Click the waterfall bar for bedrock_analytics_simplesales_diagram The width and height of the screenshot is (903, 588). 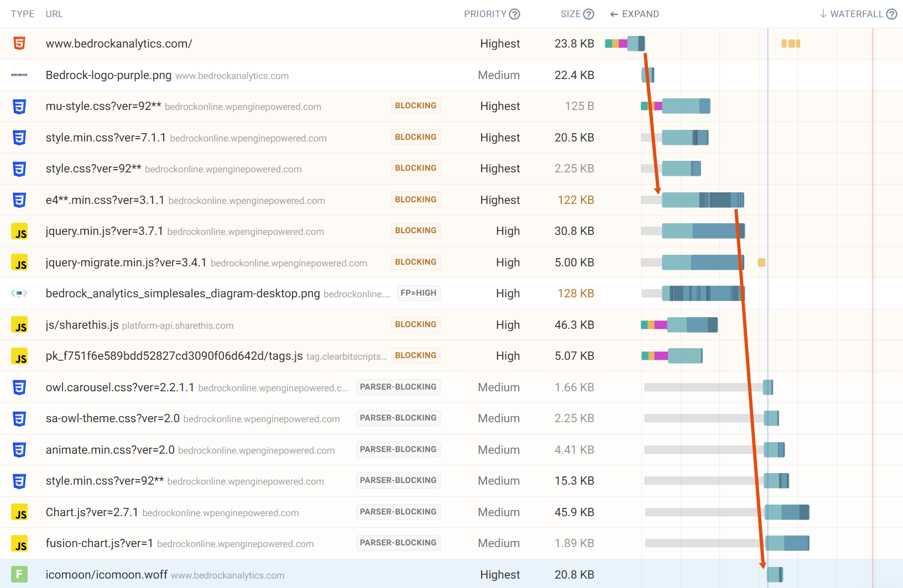703,293
